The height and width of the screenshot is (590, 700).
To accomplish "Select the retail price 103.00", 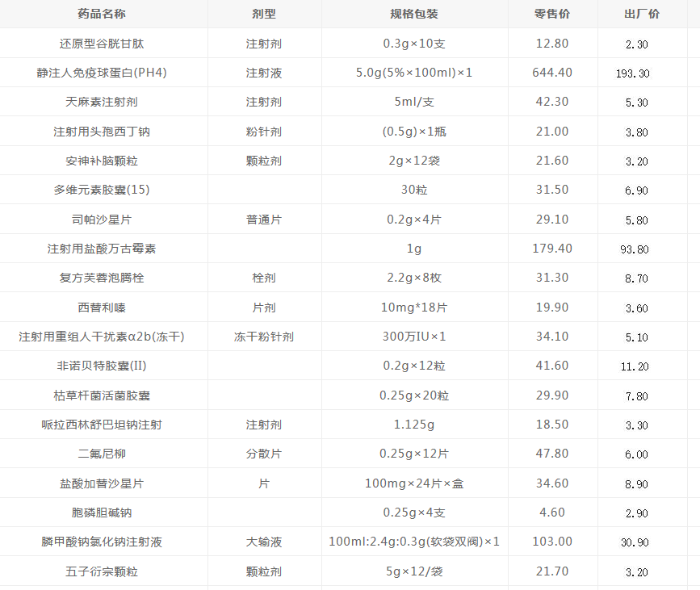I will click(x=552, y=542).
